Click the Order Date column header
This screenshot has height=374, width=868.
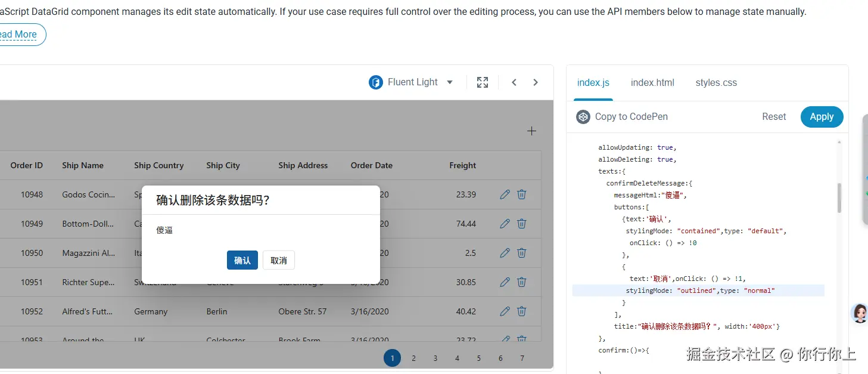click(371, 166)
